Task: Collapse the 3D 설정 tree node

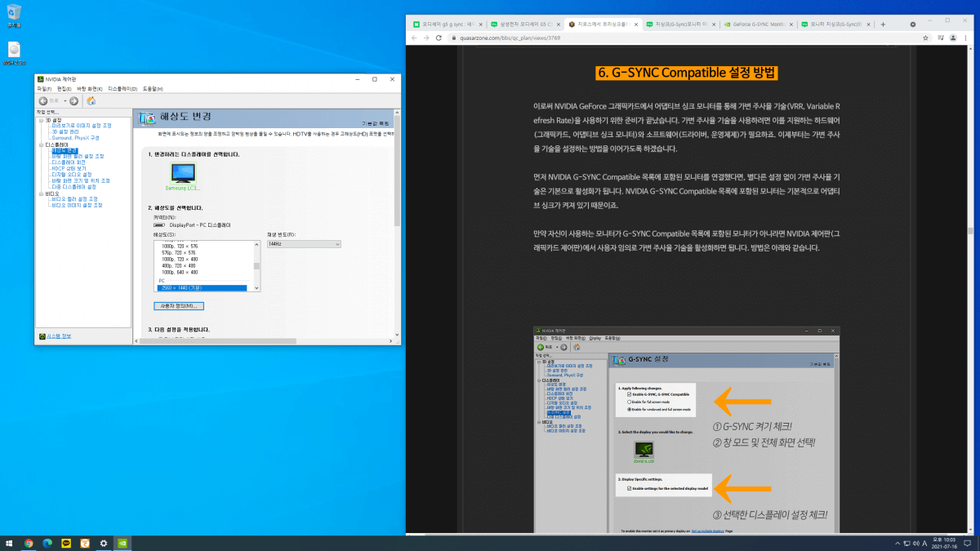Action: [41, 120]
